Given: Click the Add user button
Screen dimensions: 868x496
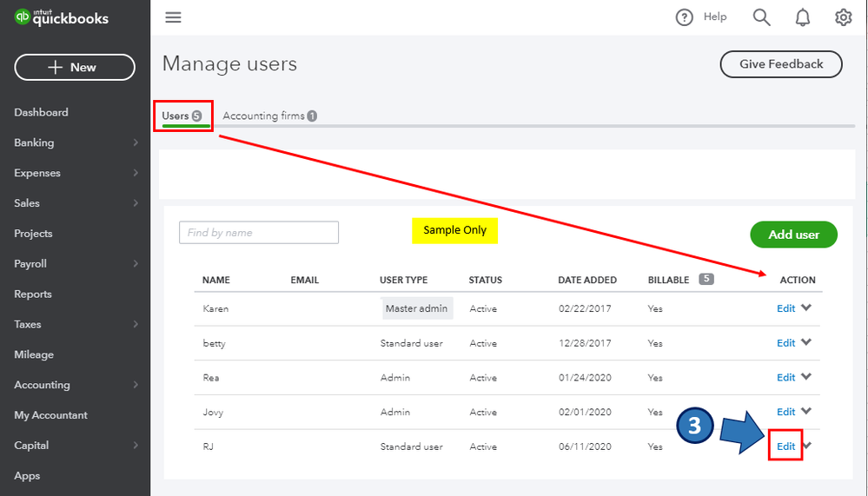Looking at the screenshot, I should coord(793,235).
